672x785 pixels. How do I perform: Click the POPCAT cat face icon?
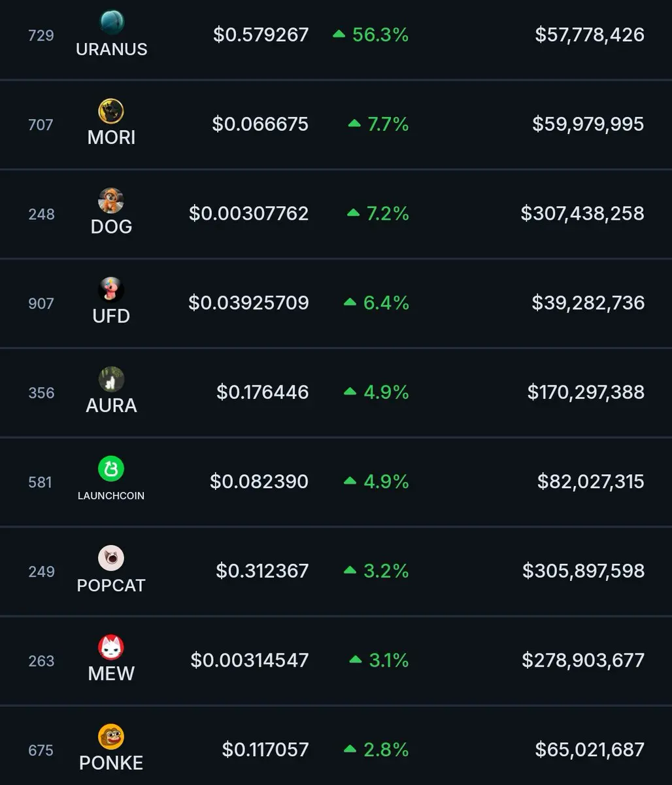click(111, 558)
